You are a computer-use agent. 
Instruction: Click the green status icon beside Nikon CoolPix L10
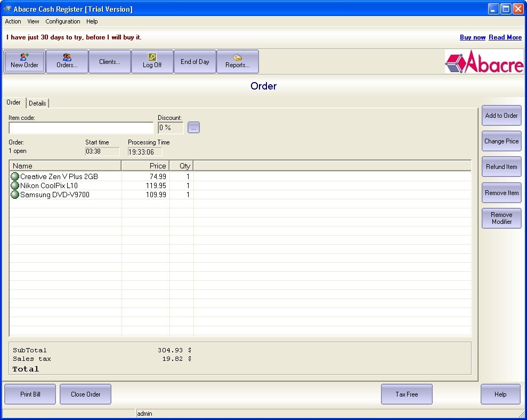coord(14,185)
